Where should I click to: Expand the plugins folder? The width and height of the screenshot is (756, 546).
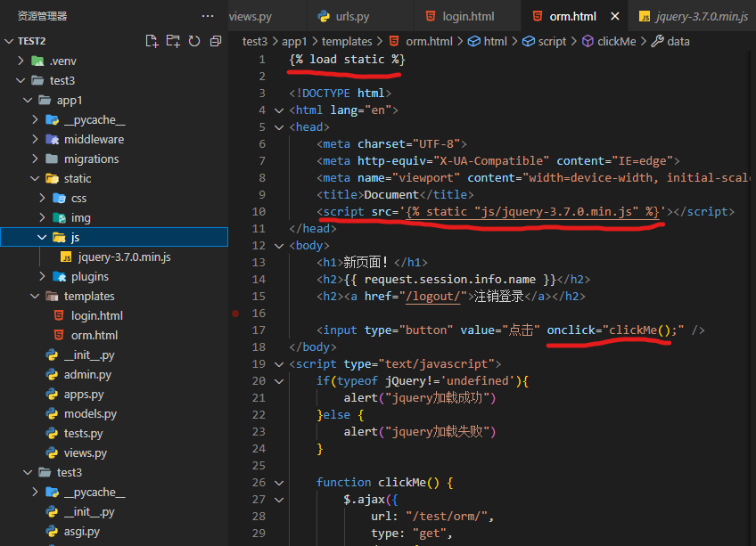point(90,276)
